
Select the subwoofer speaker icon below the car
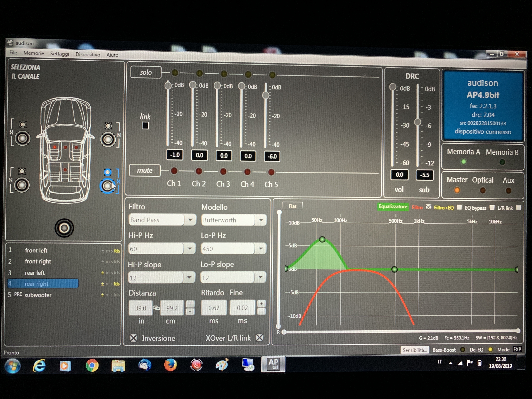coord(64,228)
